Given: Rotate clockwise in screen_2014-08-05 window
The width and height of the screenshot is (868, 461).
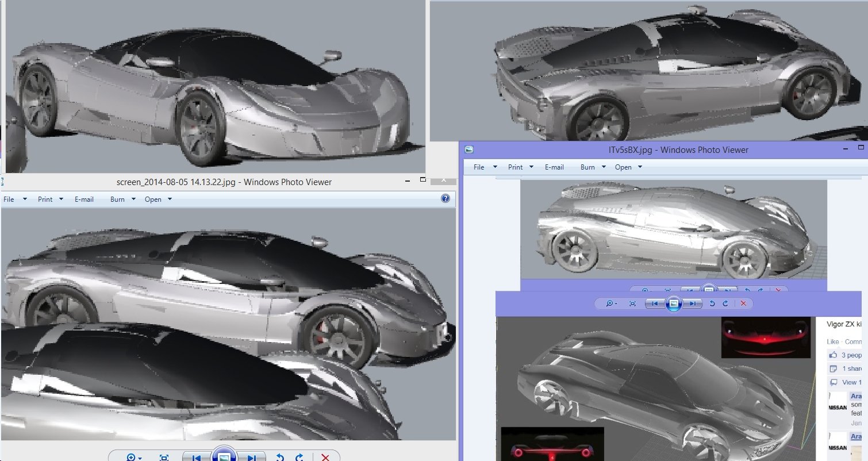Looking at the screenshot, I should tap(299, 458).
